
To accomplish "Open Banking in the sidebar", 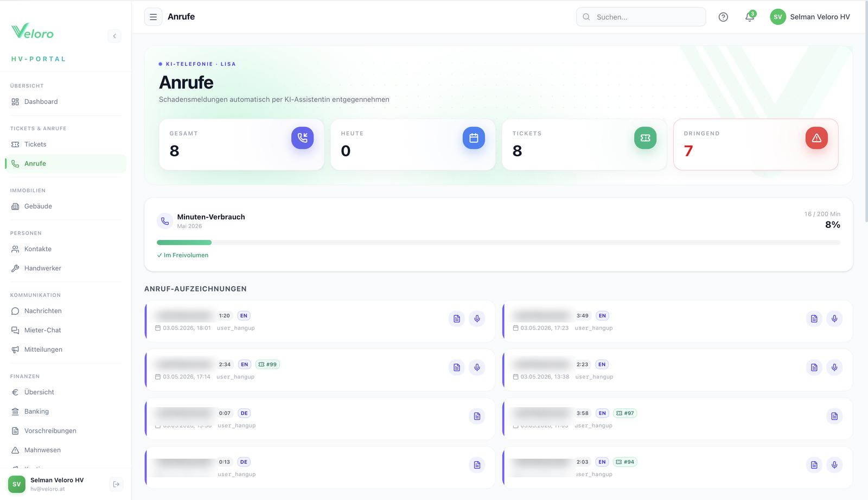I will (65, 412).
